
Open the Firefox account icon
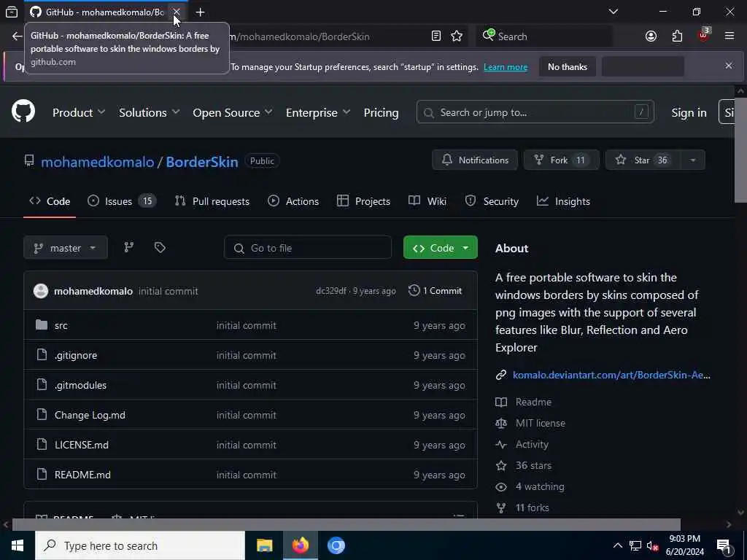(651, 36)
